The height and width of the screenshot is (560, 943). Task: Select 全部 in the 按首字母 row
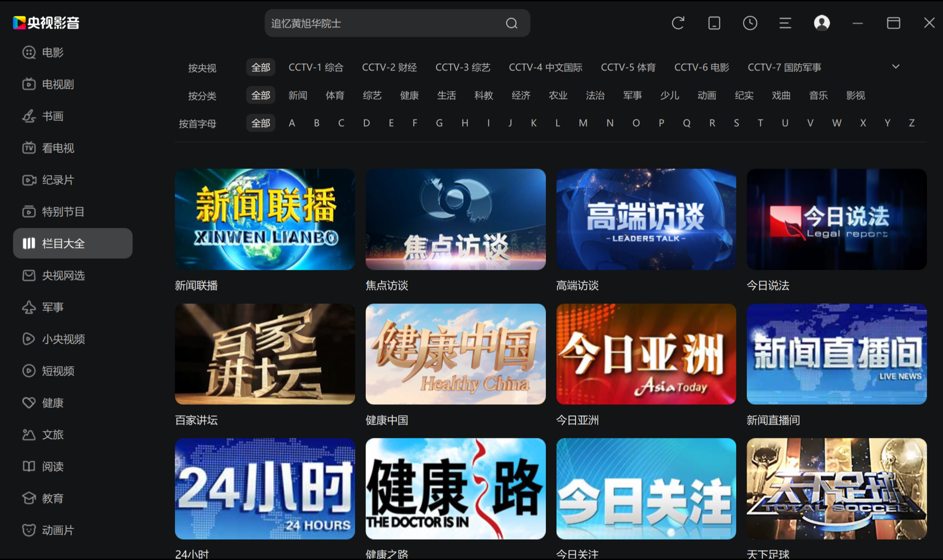[x=261, y=123]
